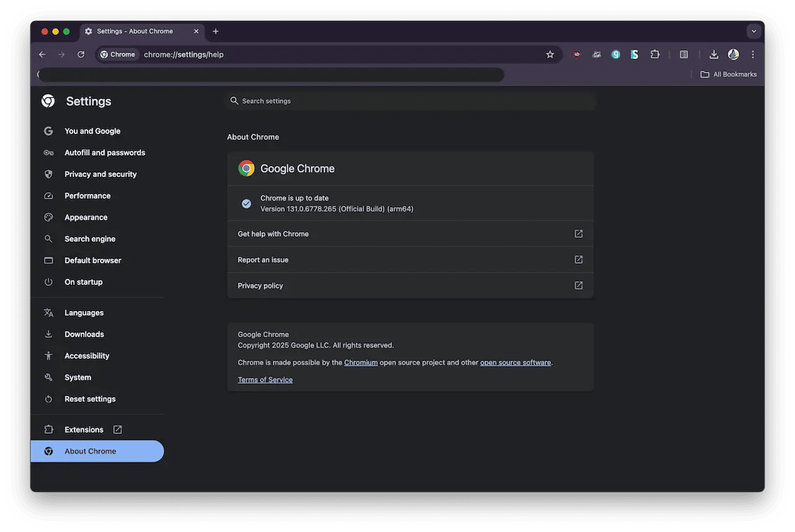
Task: Click the 'Chrome is up to date' text
Action: click(294, 198)
